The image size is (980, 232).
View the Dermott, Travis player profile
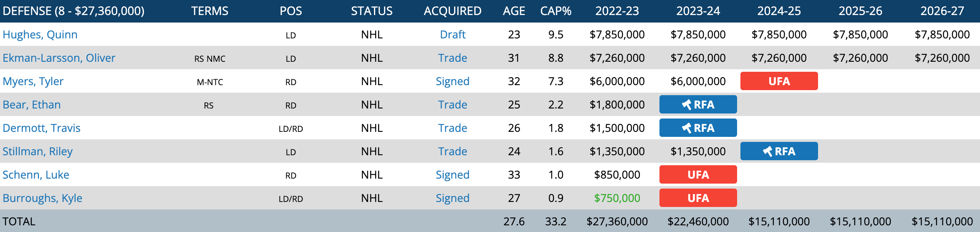point(41,128)
